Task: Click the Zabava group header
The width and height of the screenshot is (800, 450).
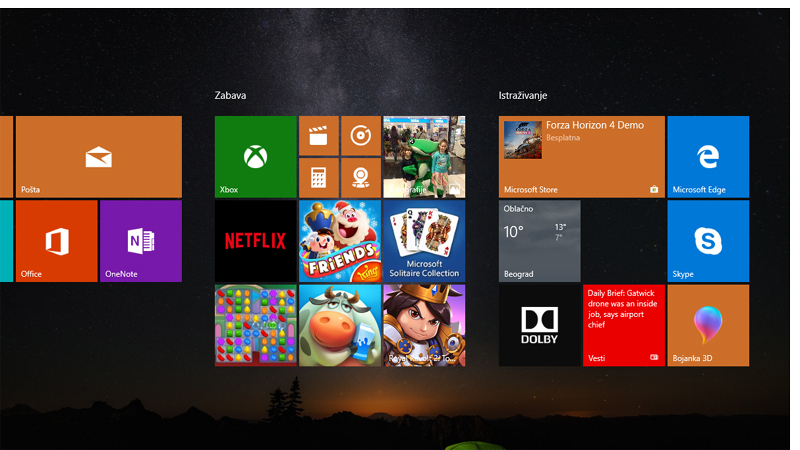Action: pos(231,96)
